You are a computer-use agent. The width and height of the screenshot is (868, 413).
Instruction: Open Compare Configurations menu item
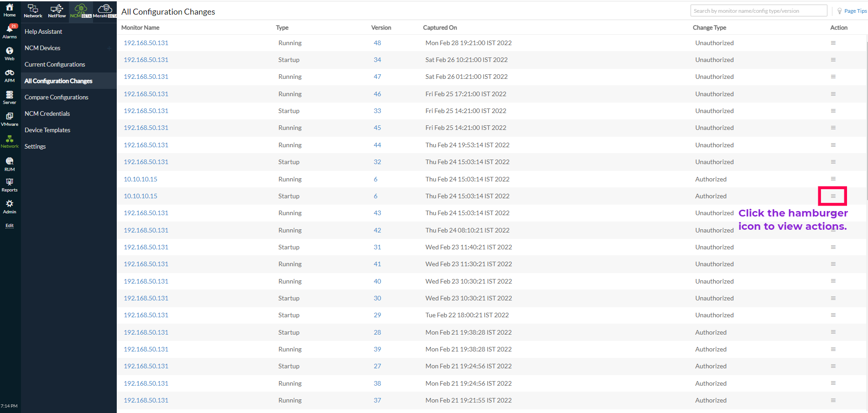pyautogui.click(x=57, y=97)
